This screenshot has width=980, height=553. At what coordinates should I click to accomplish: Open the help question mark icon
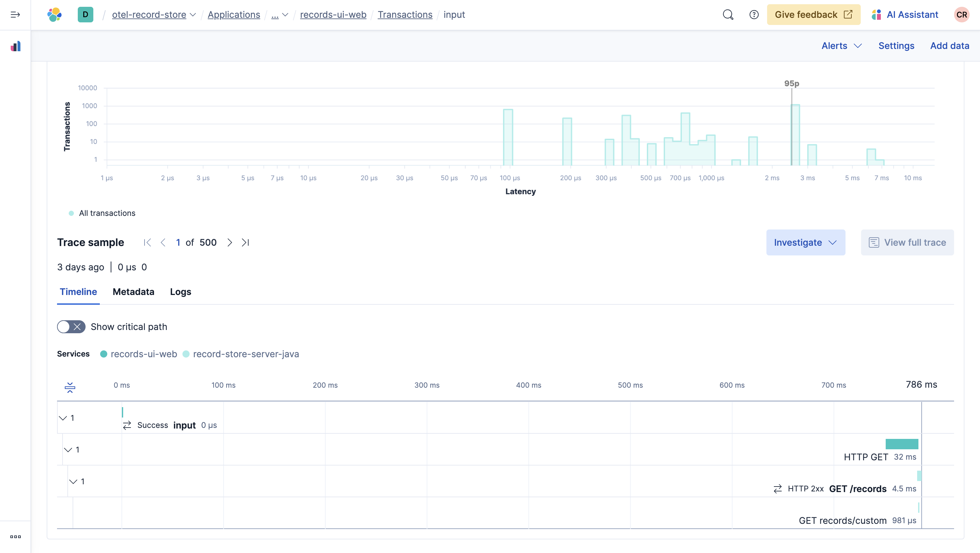tap(754, 15)
